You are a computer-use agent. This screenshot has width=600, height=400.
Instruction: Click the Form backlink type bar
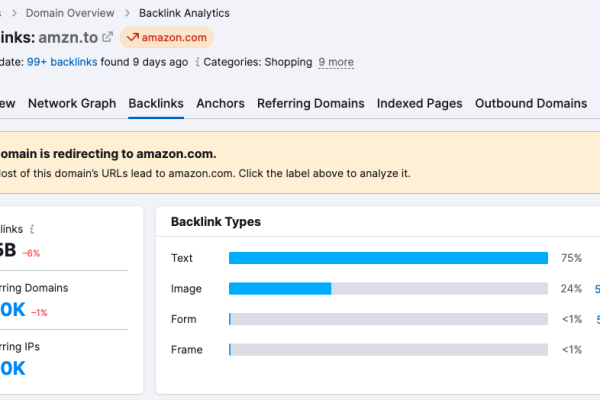coord(388,319)
